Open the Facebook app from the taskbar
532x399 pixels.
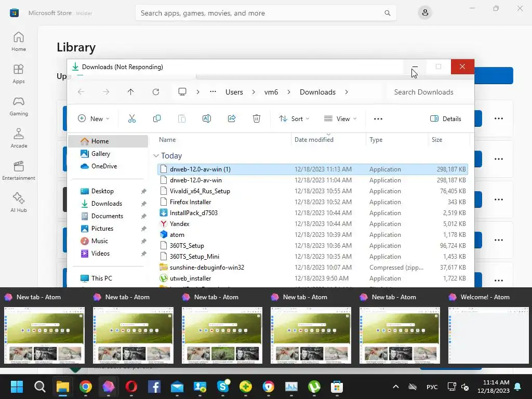pyautogui.click(x=154, y=387)
